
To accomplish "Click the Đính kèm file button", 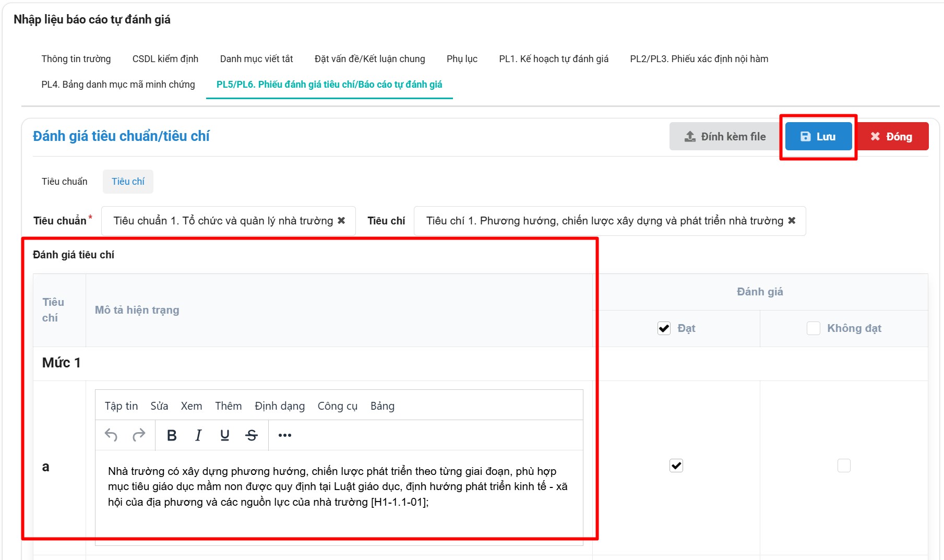I will tap(725, 137).
